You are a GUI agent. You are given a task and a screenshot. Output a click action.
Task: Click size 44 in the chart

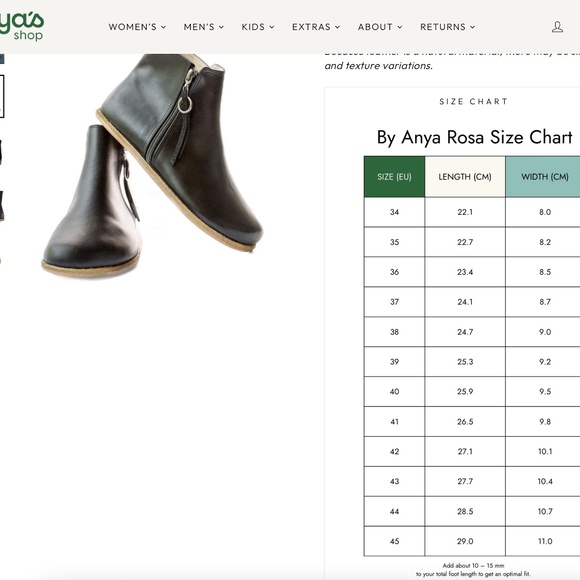[x=394, y=512]
